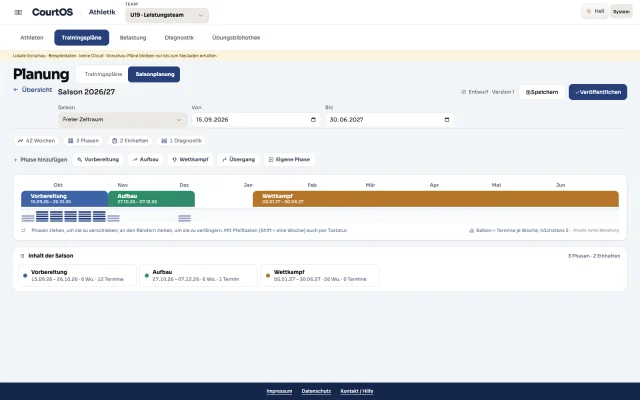Open the Impressum footer link
This screenshot has height=400, width=640.
pyautogui.click(x=279, y=391)
